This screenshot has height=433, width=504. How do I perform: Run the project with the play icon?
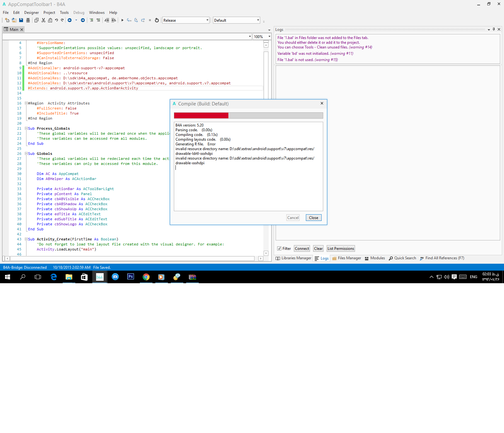click(123, 20)
